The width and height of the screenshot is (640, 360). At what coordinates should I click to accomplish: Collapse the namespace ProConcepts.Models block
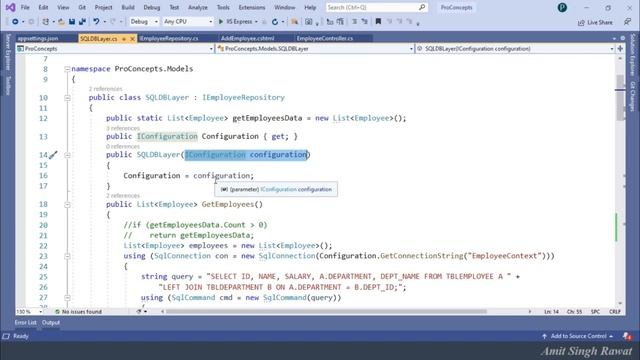(67, 69)
